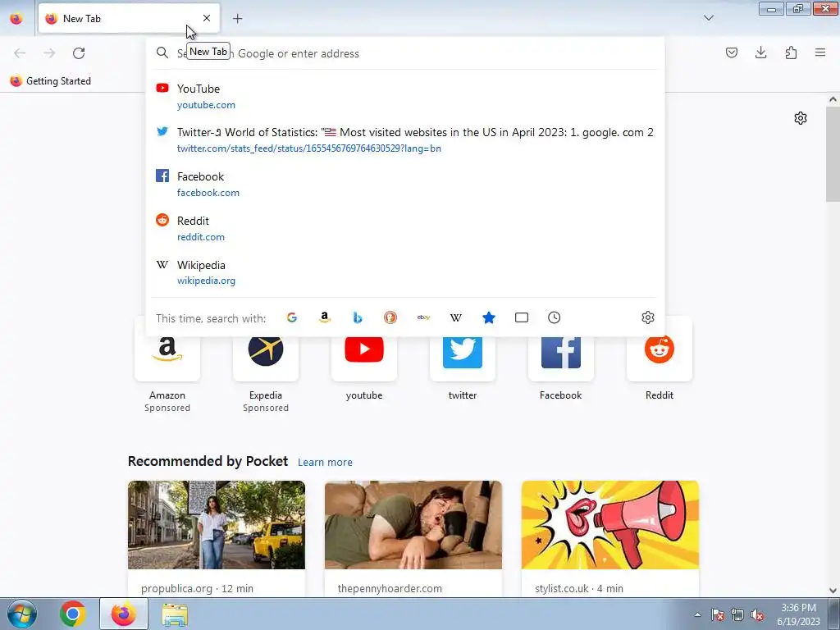Click the Save to Pocket icon
Image resolution: width=840 pixels, height=630 pixels.
pos(732,52)
